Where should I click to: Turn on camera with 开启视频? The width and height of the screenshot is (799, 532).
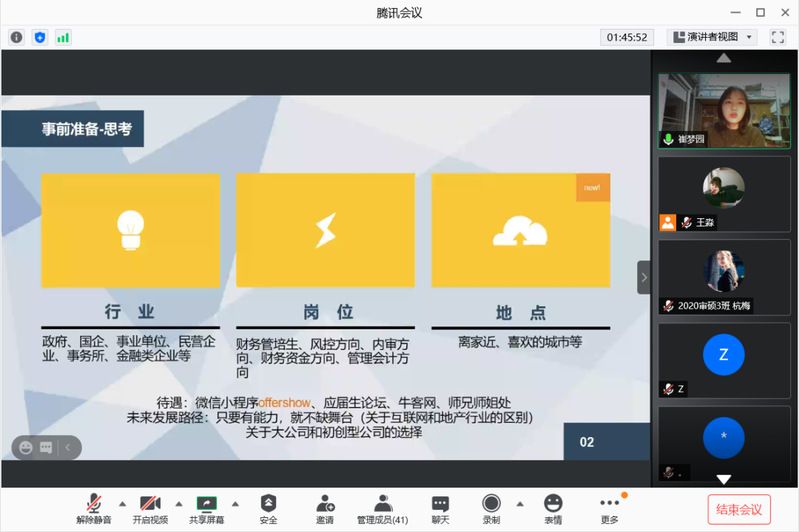pyautogui.click(x=151, y=509)
